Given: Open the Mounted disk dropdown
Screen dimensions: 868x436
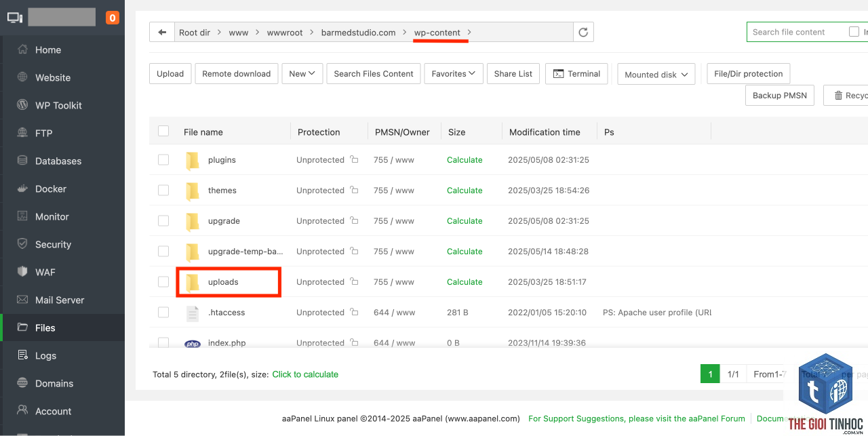Looking at the screenshot, I should pyautogui.click(x=656, y=75).
